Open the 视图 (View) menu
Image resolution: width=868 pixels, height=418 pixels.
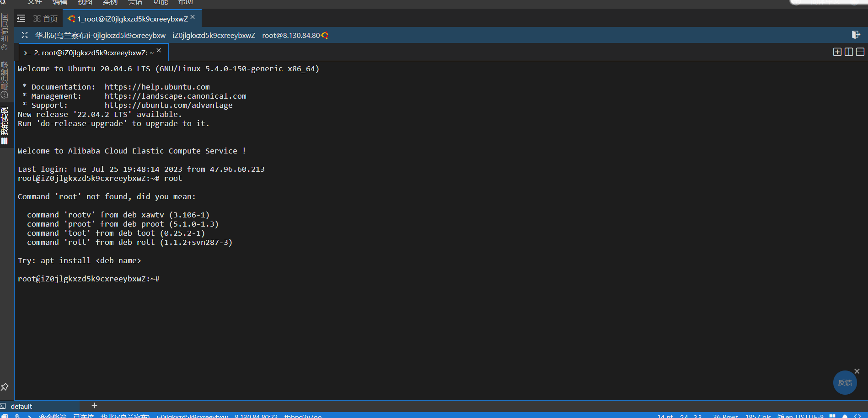85,2
